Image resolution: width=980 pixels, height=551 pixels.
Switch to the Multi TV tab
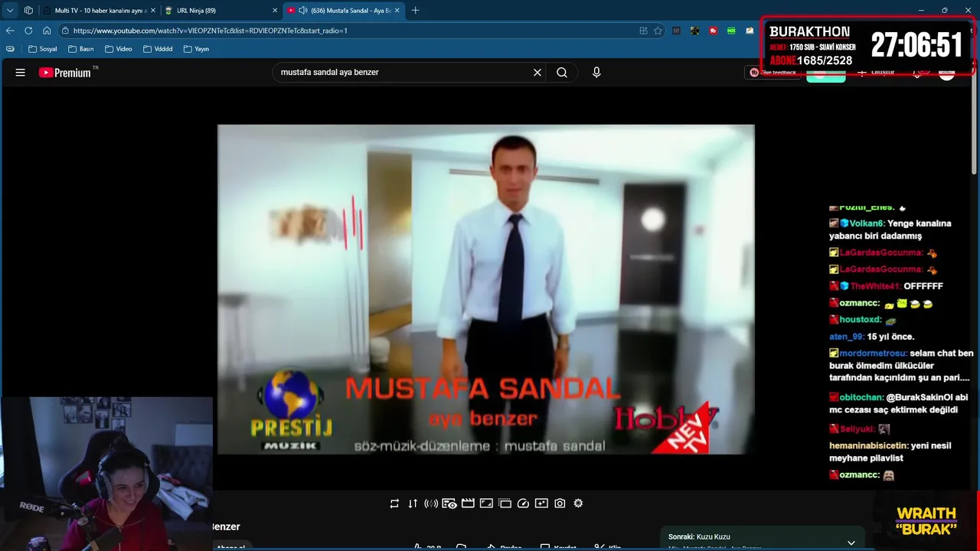point(98,11)
